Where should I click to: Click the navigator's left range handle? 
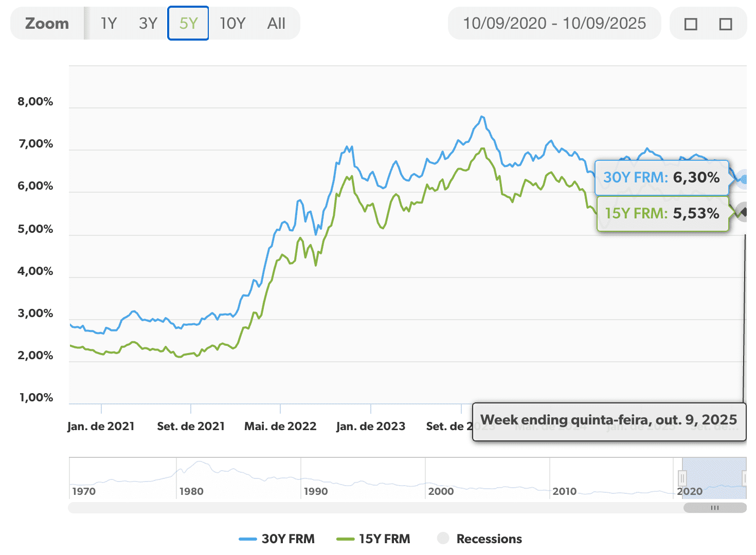682,478
